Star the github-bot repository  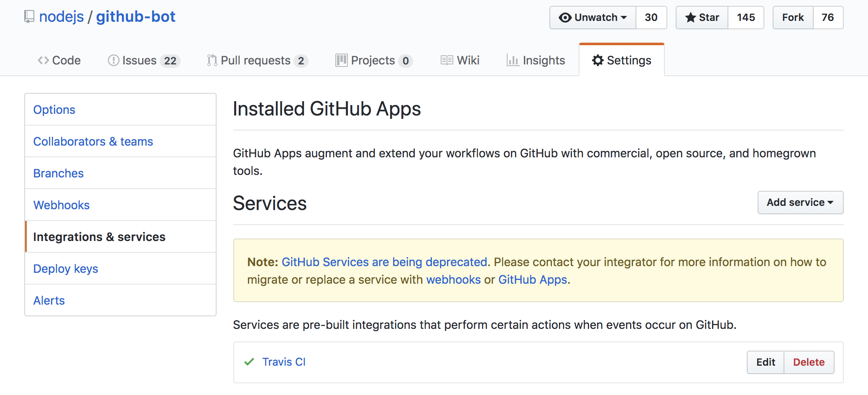[702, 18]
